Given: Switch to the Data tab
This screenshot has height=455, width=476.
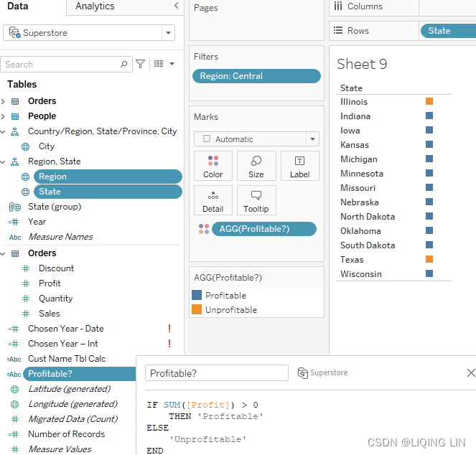Looking at the screenshot, I should pos(18,6).
